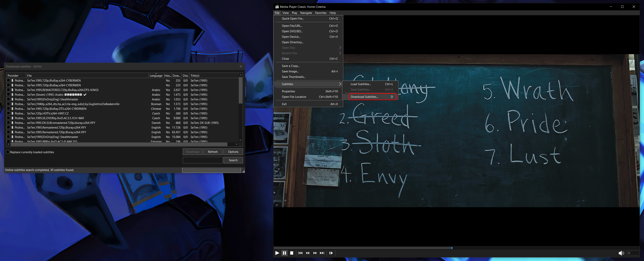
Task: Click the Media Player Classic app icon
Action: 277,7
